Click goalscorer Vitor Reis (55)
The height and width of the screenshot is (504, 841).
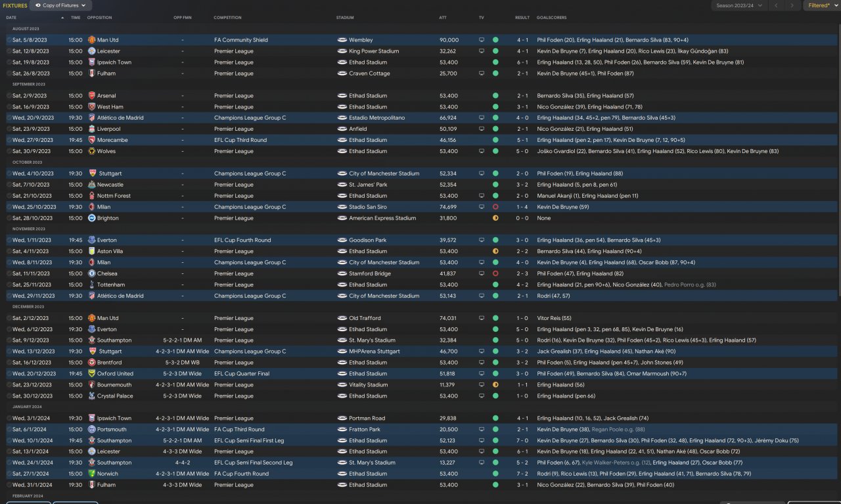click(554, 318)
